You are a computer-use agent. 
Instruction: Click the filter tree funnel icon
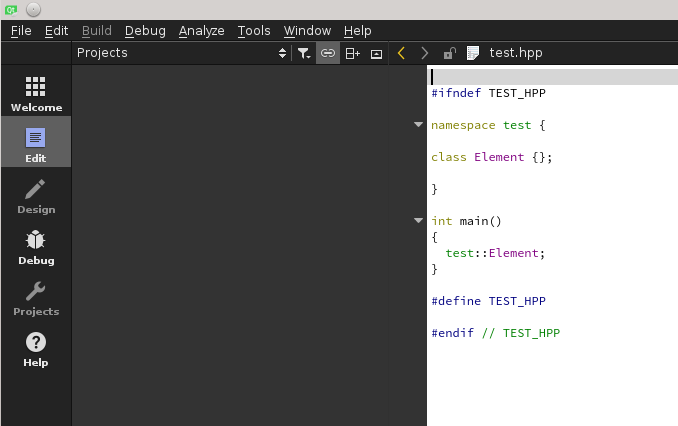[304, 53]
